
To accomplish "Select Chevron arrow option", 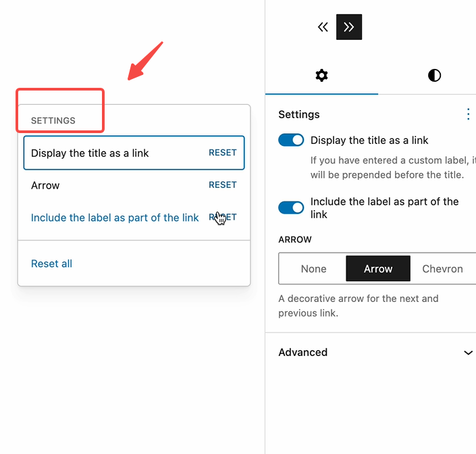I will point(442,269).
